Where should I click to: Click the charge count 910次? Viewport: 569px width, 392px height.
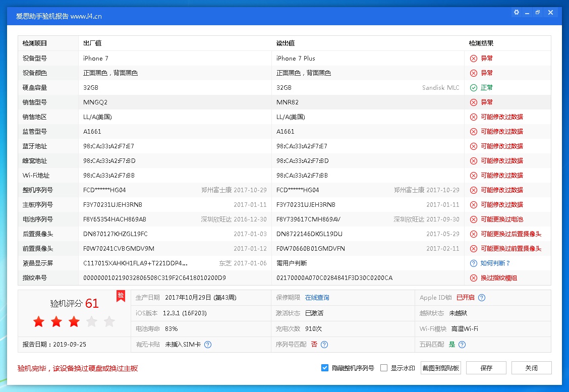pyautogui.click(x=314, y=329)
